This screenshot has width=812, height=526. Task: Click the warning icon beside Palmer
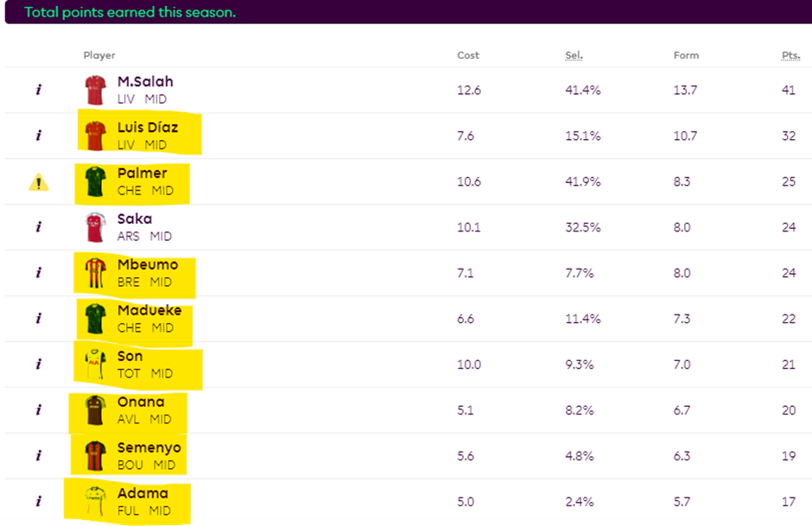(x=39, y=181)
